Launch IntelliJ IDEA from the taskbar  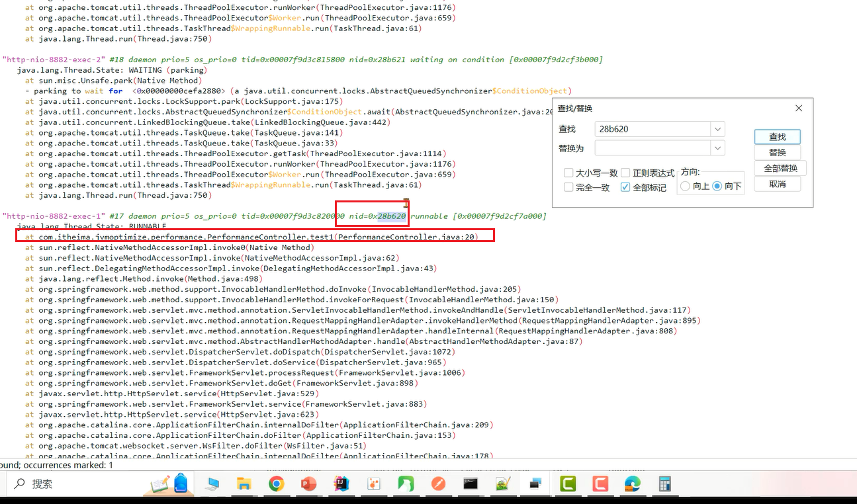[x=341, y=484]
